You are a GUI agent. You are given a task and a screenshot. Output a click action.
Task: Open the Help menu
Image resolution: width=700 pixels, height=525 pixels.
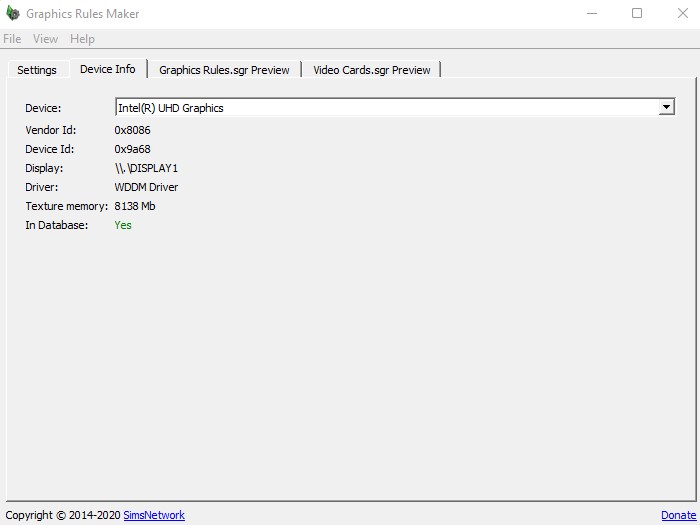82,39
